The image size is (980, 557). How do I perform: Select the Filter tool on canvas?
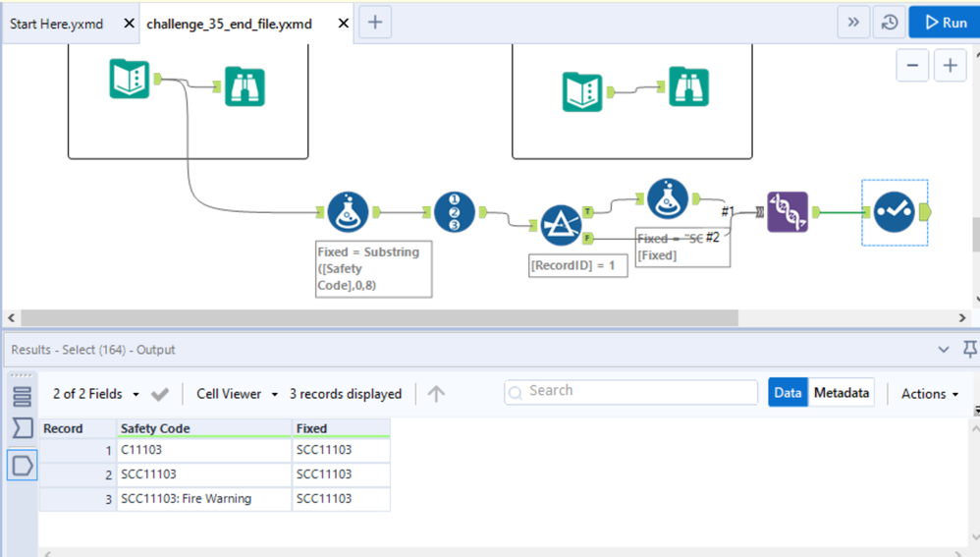tap(561, 225)
